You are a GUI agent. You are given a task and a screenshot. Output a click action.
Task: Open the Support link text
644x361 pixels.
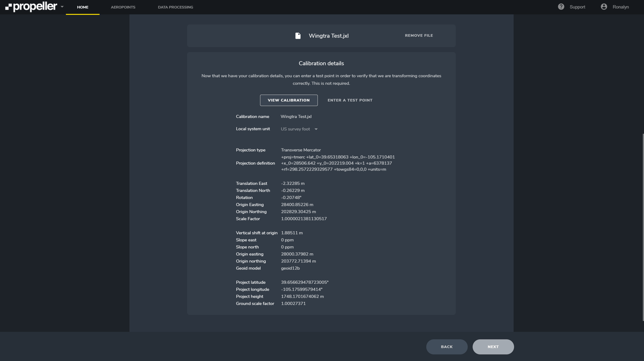click(x=577, y=7)
